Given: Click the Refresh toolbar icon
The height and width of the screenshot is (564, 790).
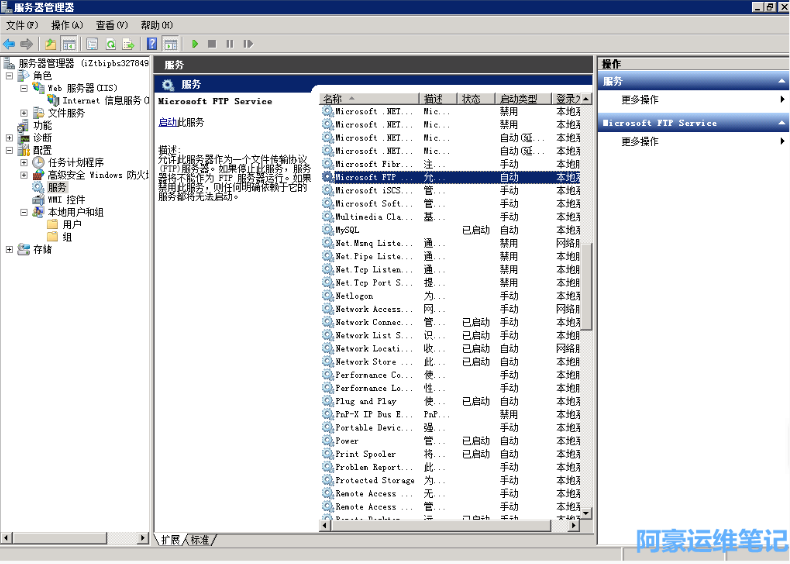Looking at the screenshot, I should tap(110, 44).
